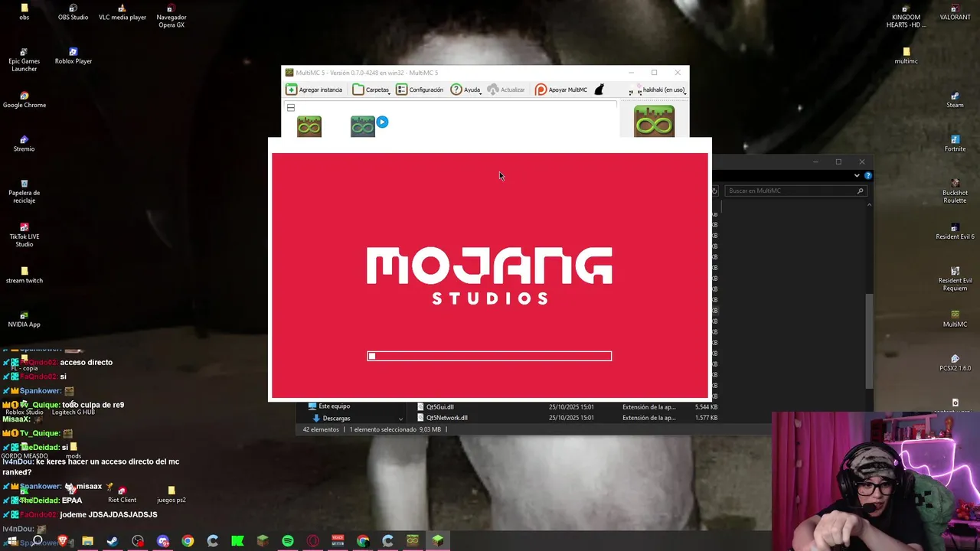Open the hakihaki (en uso) account dropdown

tap(658, 90)
